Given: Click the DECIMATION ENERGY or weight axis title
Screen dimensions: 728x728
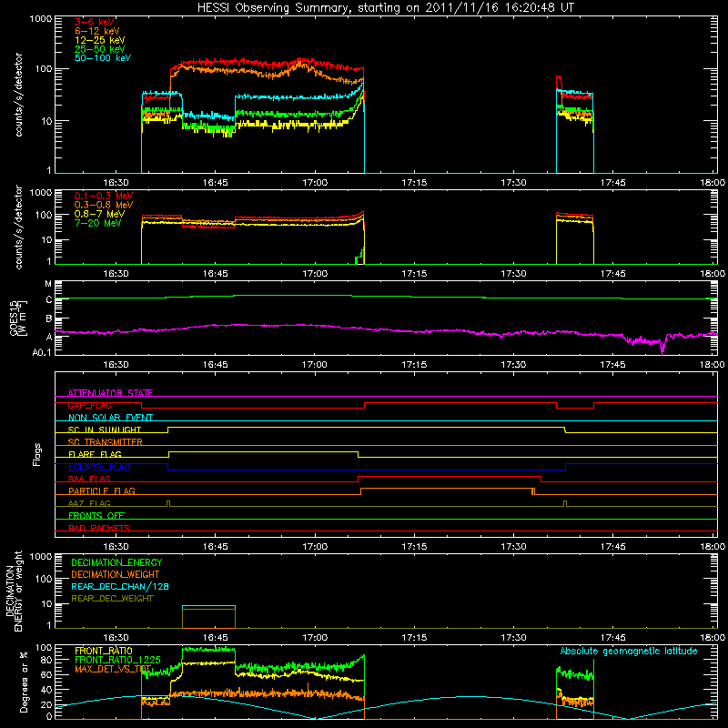Looking at the screenshot, I should [x=14, y=591].
